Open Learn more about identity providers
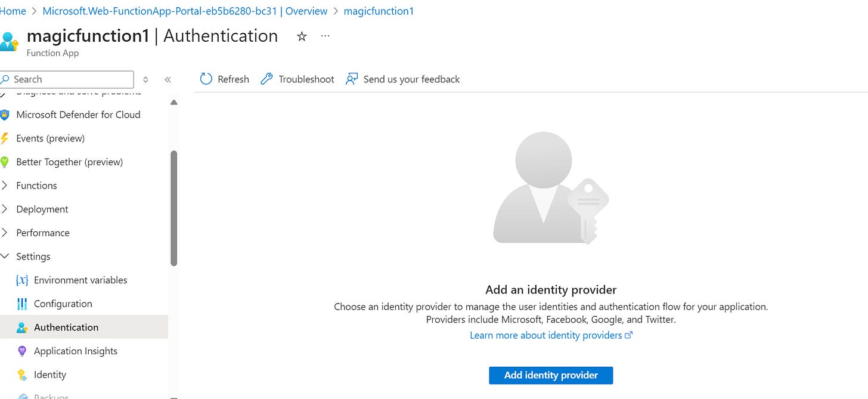 [546, 335]
